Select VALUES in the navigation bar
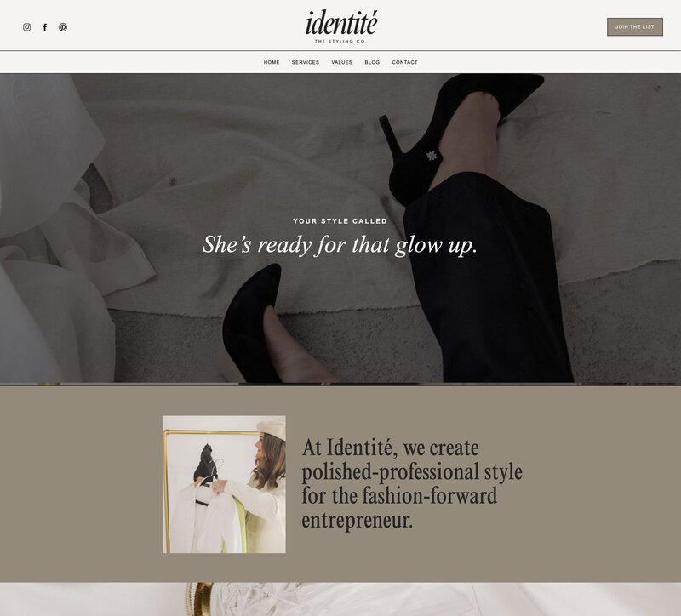Screen dimensions: 681x616 point(342,62)
